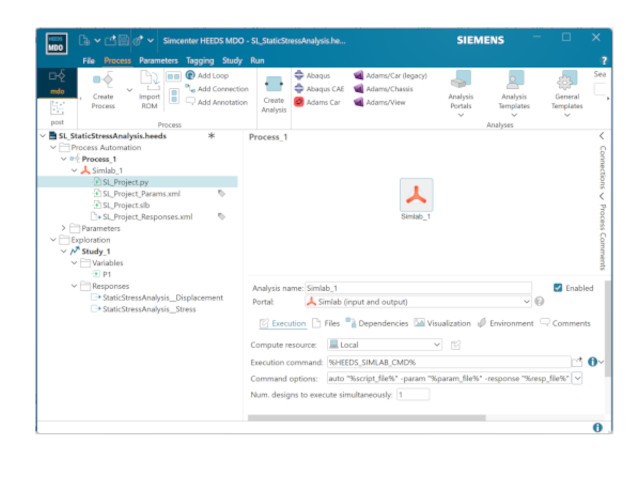Switch to the Environment tab

pyautogui.click(x=505, y=323)
